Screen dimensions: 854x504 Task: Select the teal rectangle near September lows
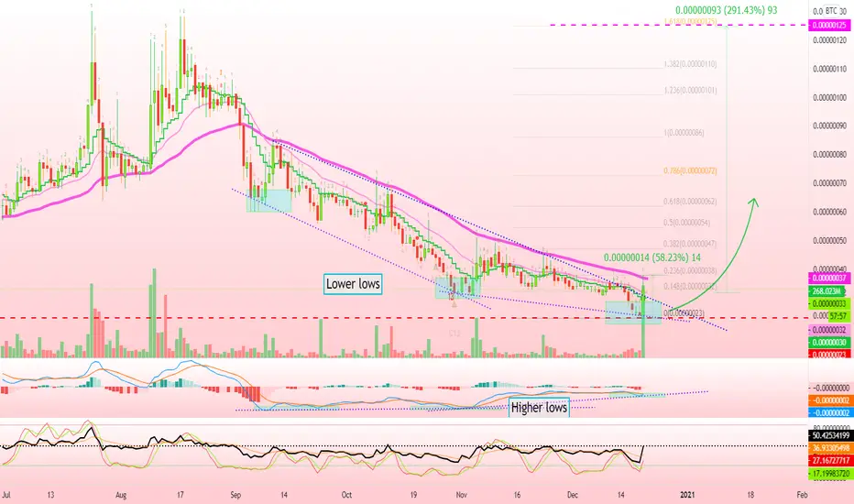pos(269,201)
